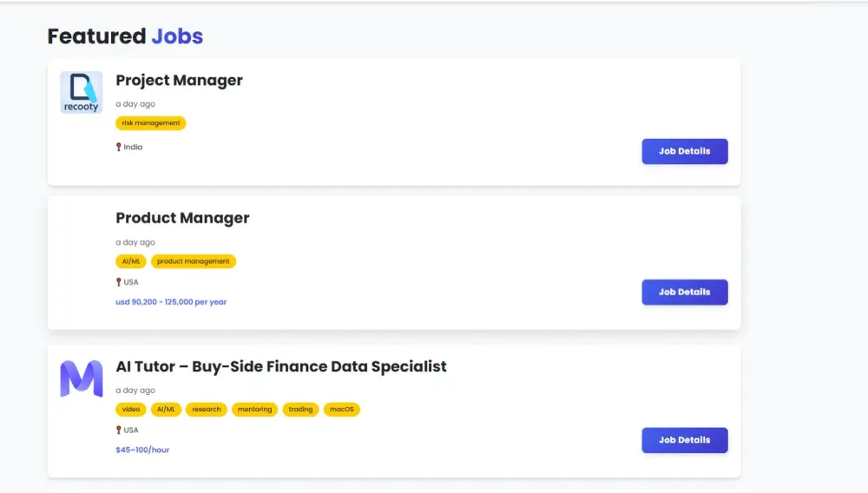Image resolution: width=868 pixels, height=493 pixels.
Task: Click the Project Manager job title
Action: coord(179,81)
